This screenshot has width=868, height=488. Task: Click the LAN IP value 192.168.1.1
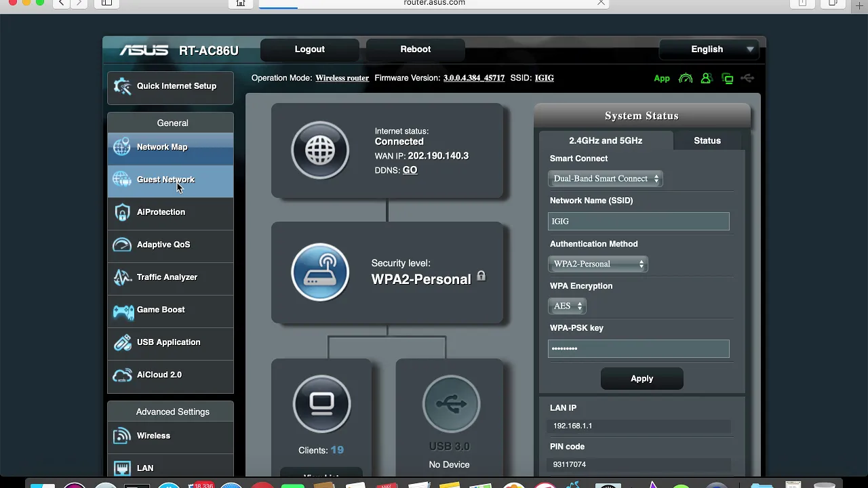572,426
